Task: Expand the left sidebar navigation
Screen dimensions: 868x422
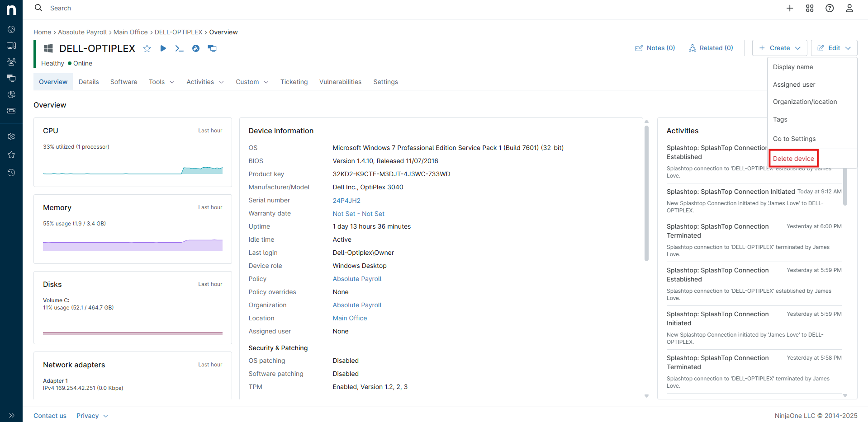Action: pos(11,415)
